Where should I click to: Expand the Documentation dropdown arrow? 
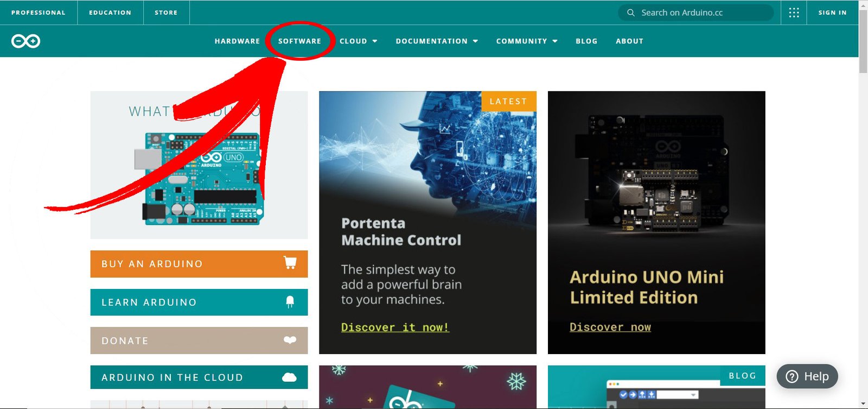click(475, 41)
